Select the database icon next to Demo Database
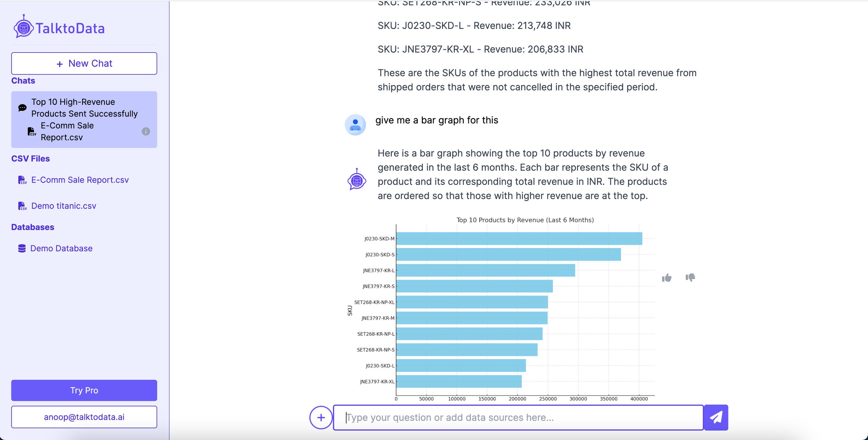This screenshot has width=868, height=440. (x=21, y=248)
